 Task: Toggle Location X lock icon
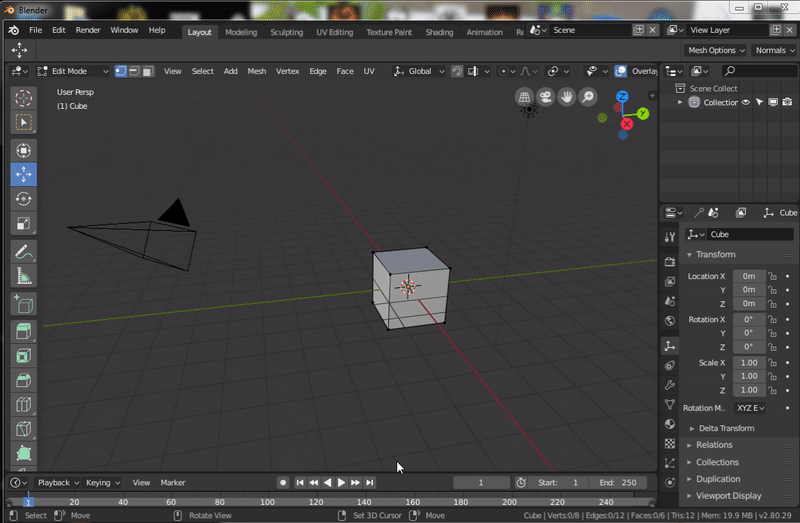tap(772, 276)
